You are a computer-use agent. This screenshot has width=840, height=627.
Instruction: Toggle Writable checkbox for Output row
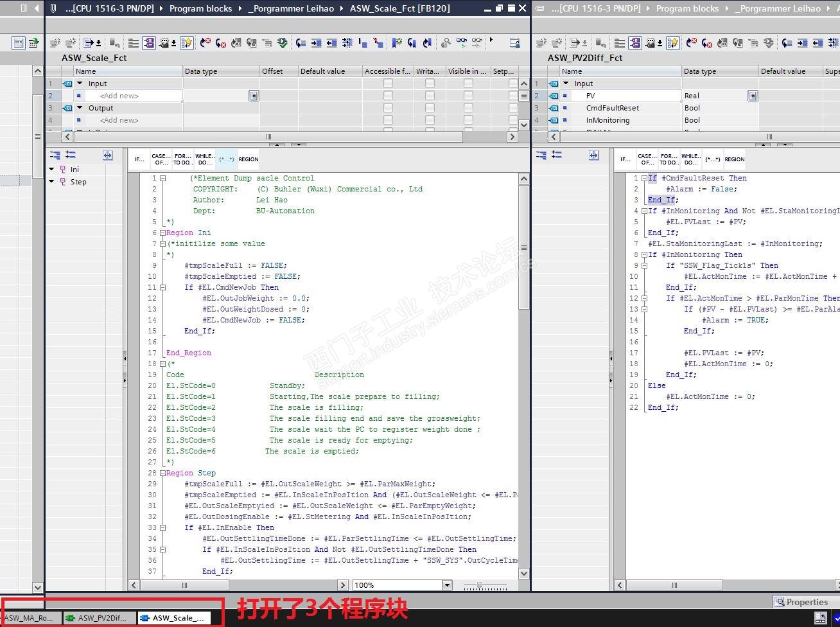430,108
